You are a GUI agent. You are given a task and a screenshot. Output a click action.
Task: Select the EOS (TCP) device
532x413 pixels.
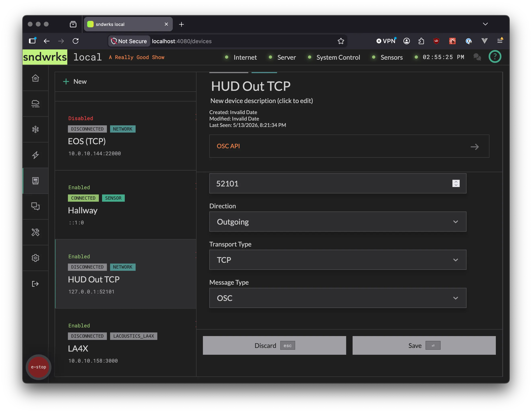coord(125,136)
